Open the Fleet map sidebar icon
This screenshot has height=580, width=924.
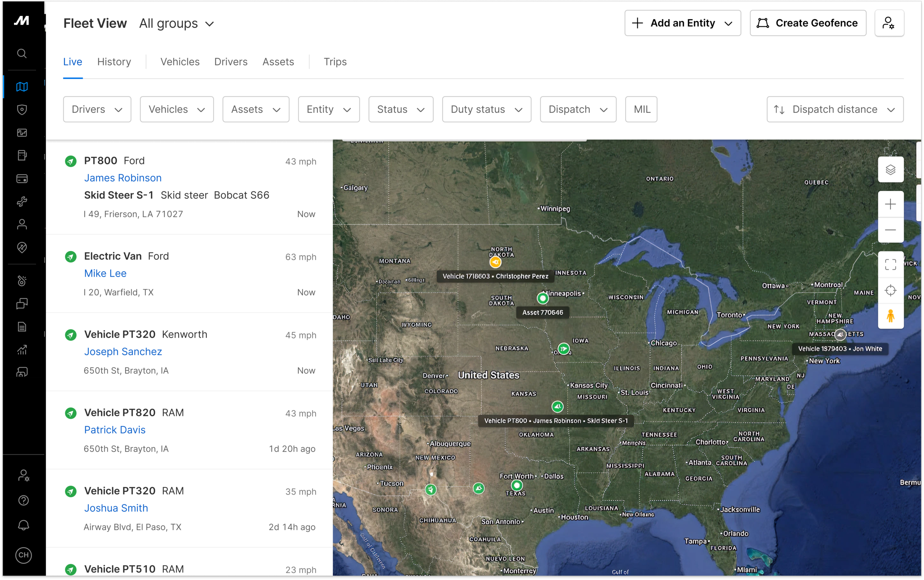tap(22, 87)
